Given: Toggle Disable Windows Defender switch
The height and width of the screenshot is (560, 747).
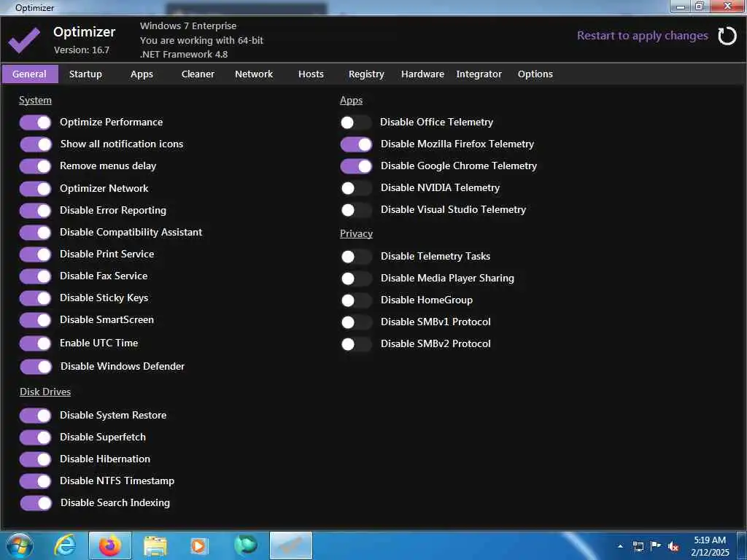Looking at the screenshot, I should [x=36, y=367].
